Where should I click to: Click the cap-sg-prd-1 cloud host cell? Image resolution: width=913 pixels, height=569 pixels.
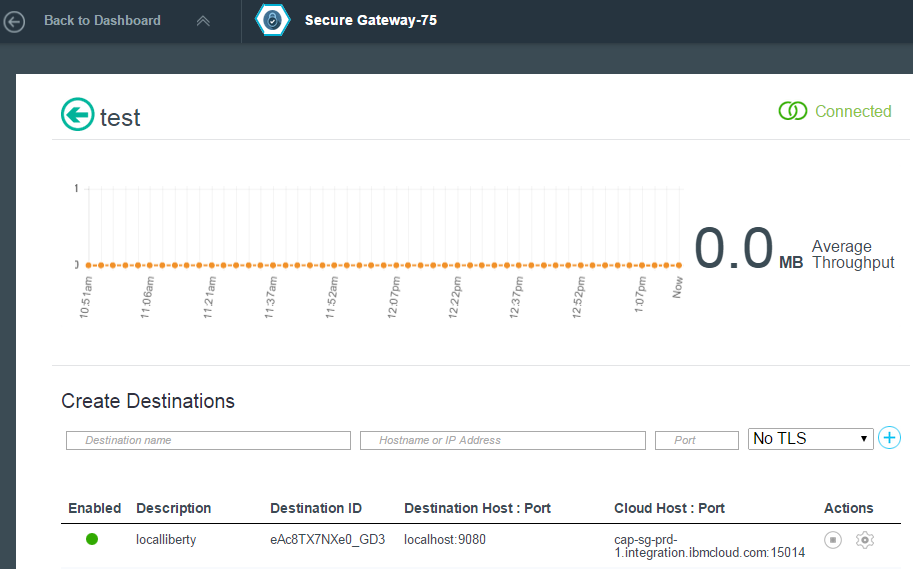(710, 546)
